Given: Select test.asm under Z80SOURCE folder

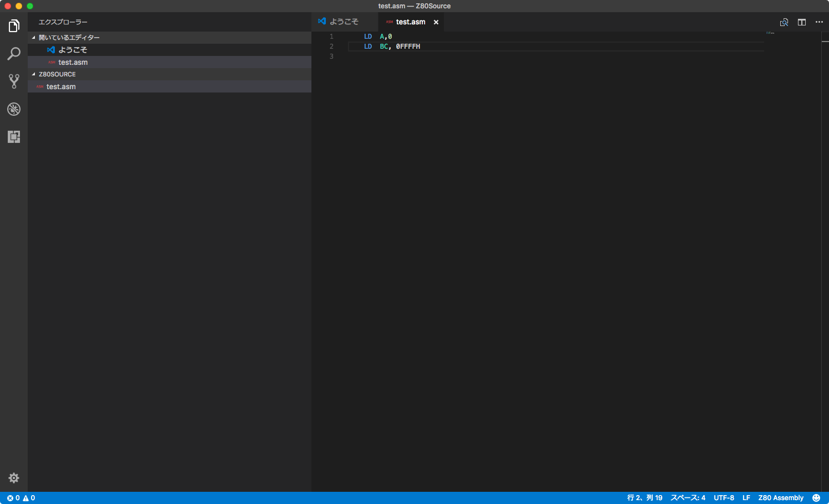Looking at the screenshot, I should [x=61, y=86].
